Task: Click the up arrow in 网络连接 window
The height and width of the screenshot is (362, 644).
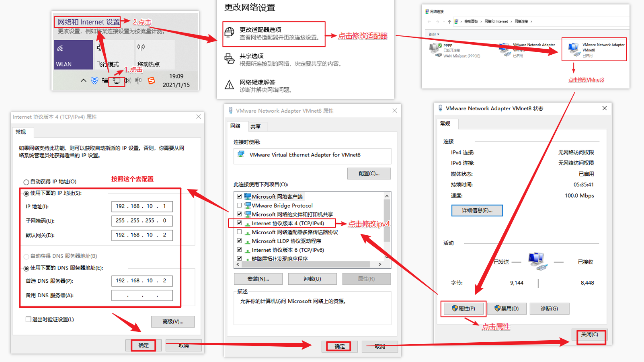Action: pos(449,22)
